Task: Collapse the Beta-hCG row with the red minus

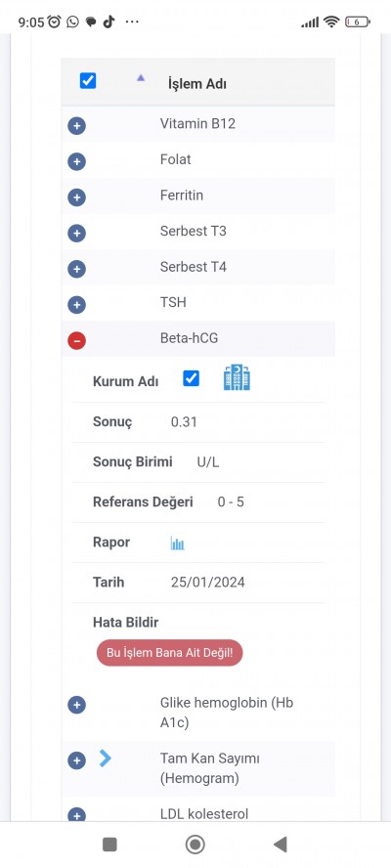Action: 76,340
